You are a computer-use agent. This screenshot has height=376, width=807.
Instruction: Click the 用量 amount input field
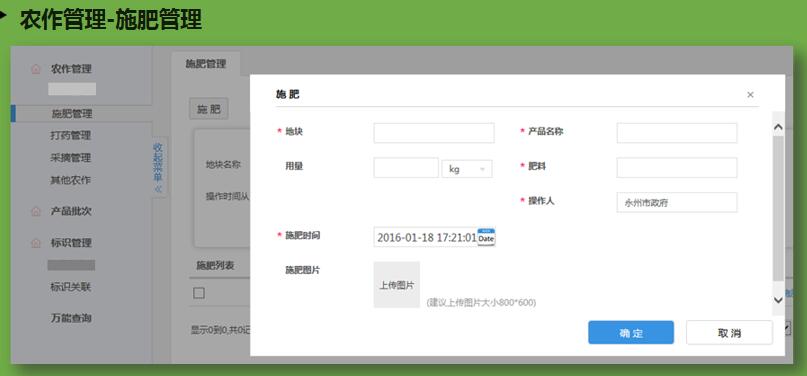coord(406,168)
